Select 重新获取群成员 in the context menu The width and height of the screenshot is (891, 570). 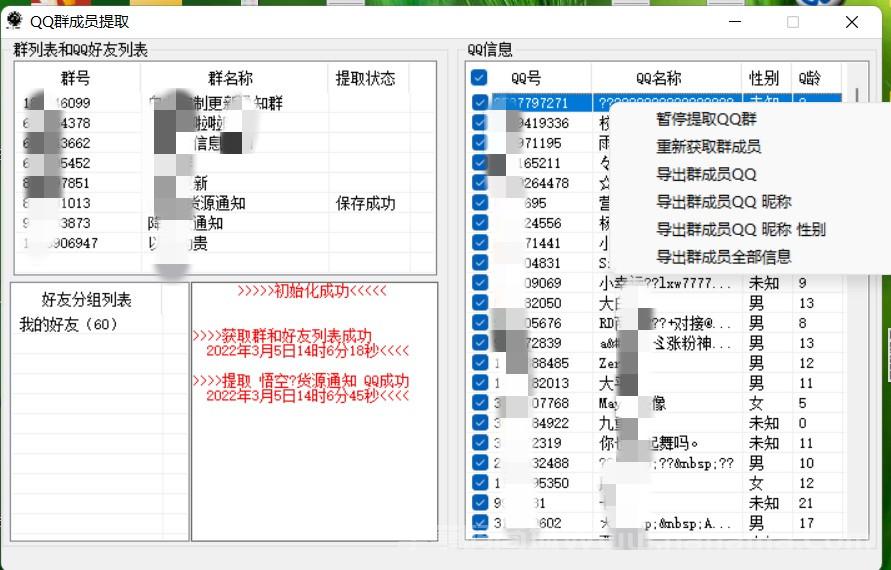(x=708, y=147)
